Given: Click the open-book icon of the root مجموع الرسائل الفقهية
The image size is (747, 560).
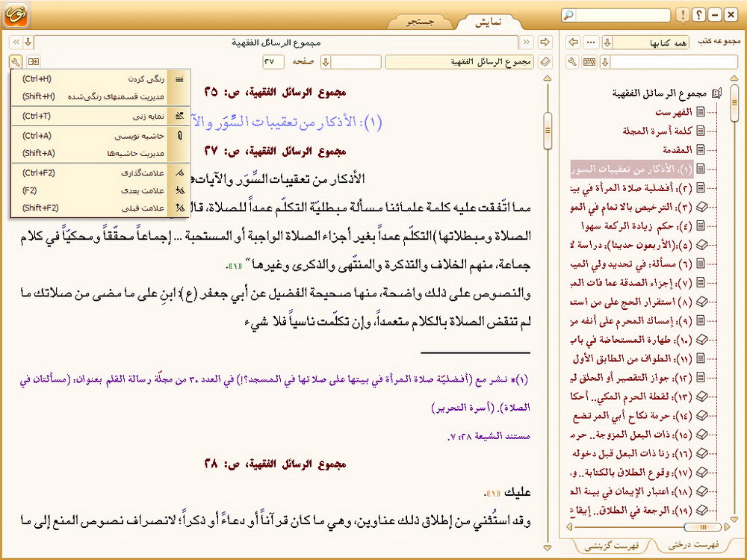Looking at the screenshot, I should click(x=716, y=93).
